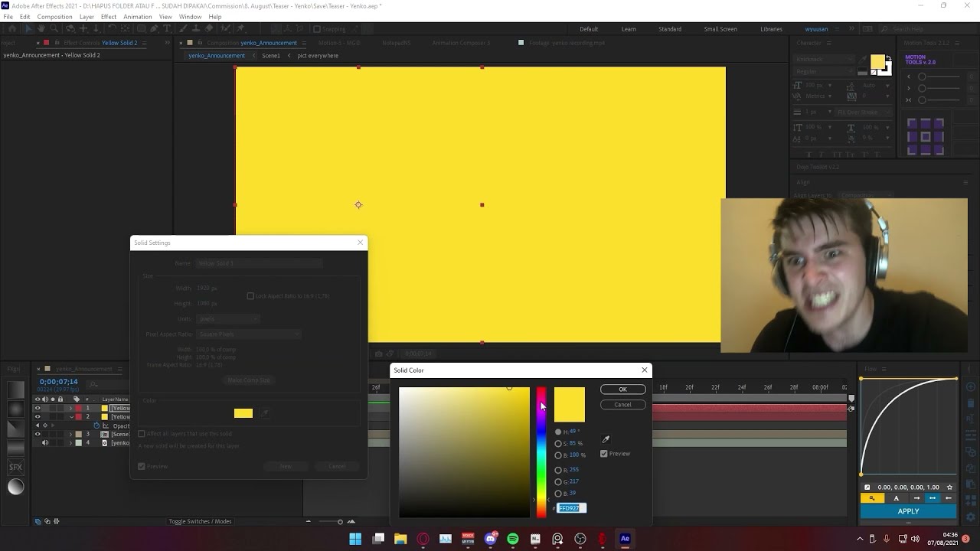Click the yellow fill swatch in Character panel

pyautogui.click(x=877, y=62)
